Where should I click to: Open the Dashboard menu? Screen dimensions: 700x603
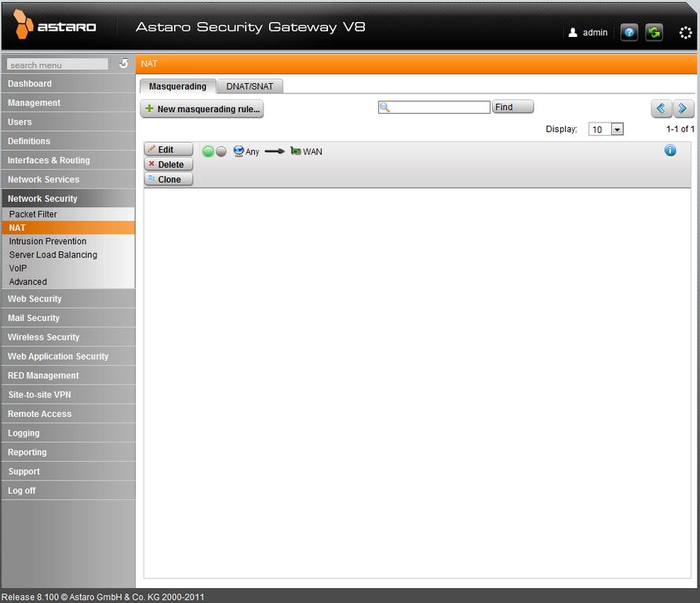point(68,83)
